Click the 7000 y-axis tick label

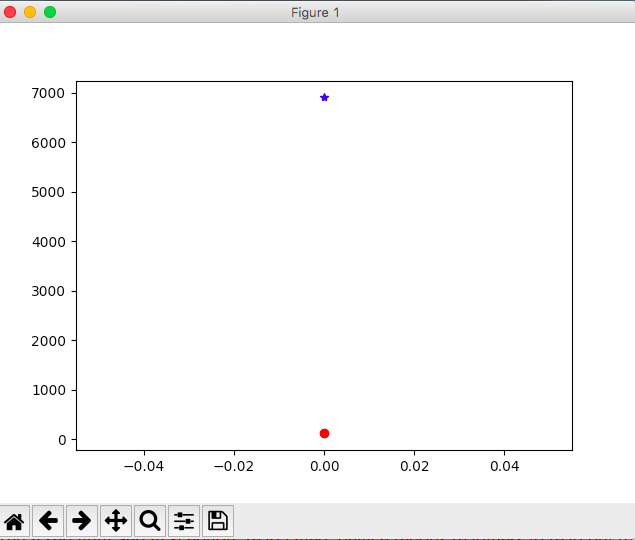(48, 93)
